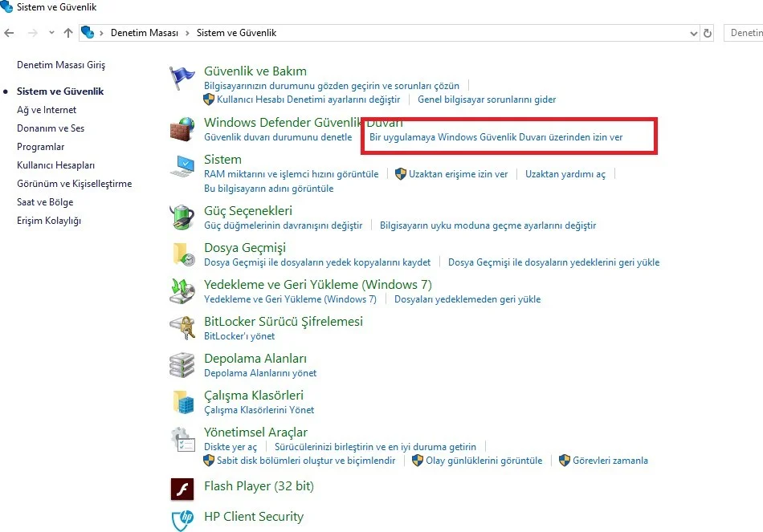Go to Denetim Masası Giriş

pyautogui.click(x=61, y=65)
